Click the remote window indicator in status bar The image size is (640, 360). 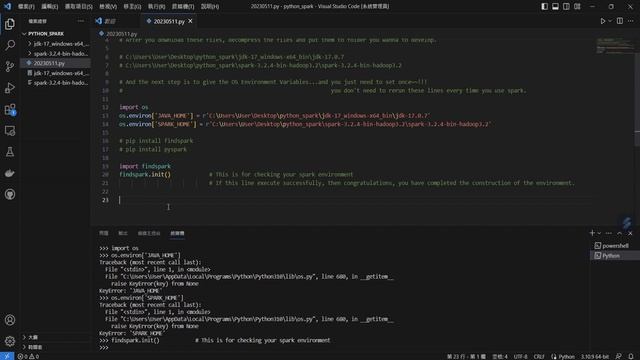[x=7, y=356]
